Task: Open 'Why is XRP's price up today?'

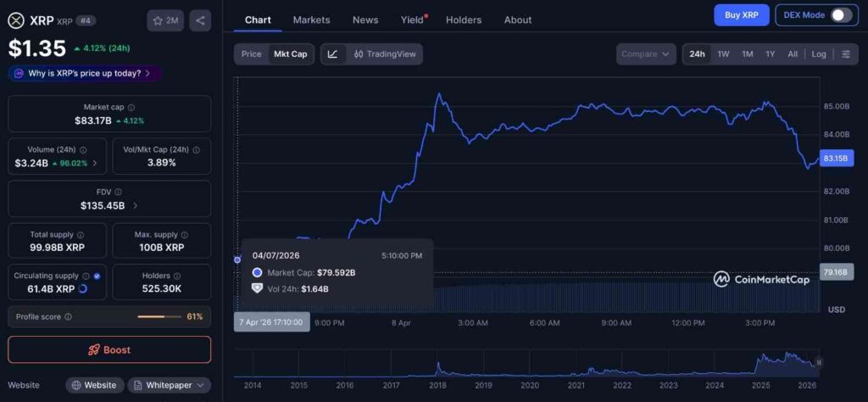Action: click(x=84, y=73)
